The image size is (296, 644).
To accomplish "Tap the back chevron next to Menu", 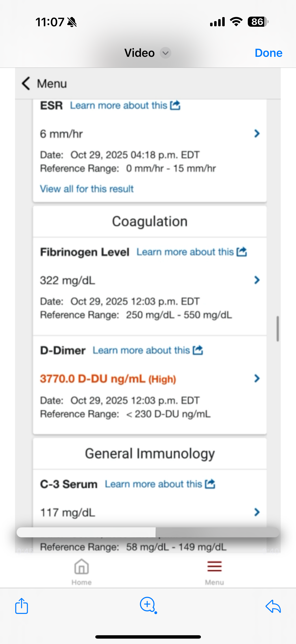I will pyautogui.click(x=26, y=83).
